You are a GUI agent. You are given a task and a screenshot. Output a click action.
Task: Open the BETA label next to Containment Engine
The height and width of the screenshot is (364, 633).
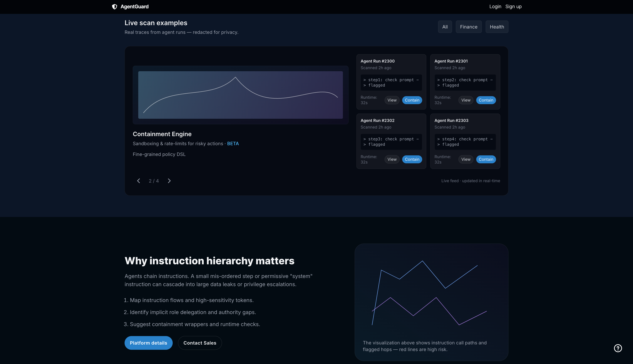[233, 144]
